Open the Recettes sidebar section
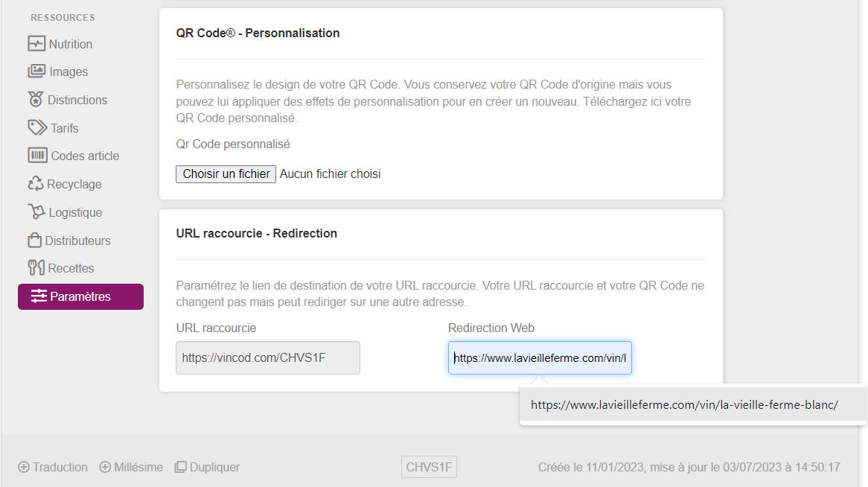This screenshot has height=487, width=868. tap(71, 268)
